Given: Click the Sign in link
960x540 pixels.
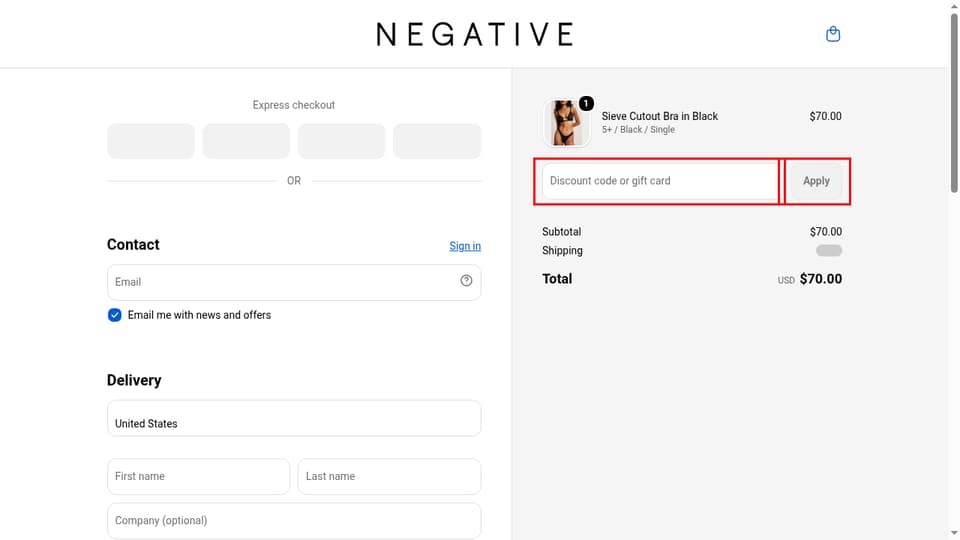Looking at the screenshot, I should (465, 246).
